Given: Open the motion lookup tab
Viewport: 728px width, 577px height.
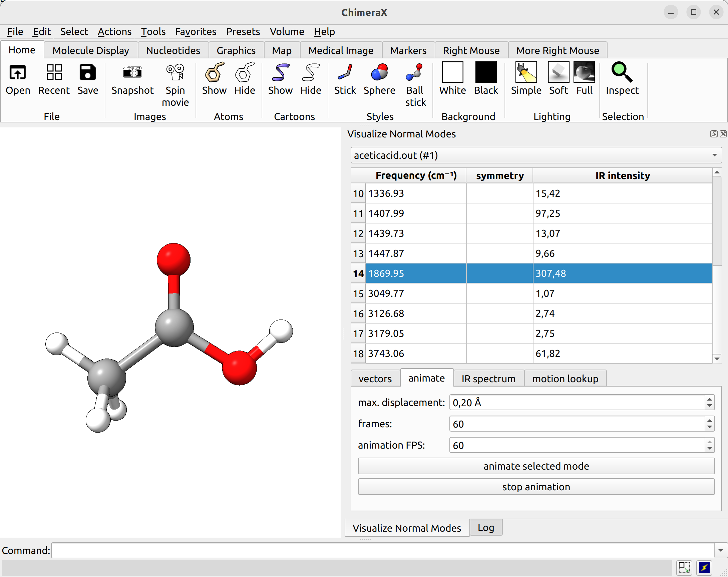Looking at the screenshot, I should tap(565, 379).
